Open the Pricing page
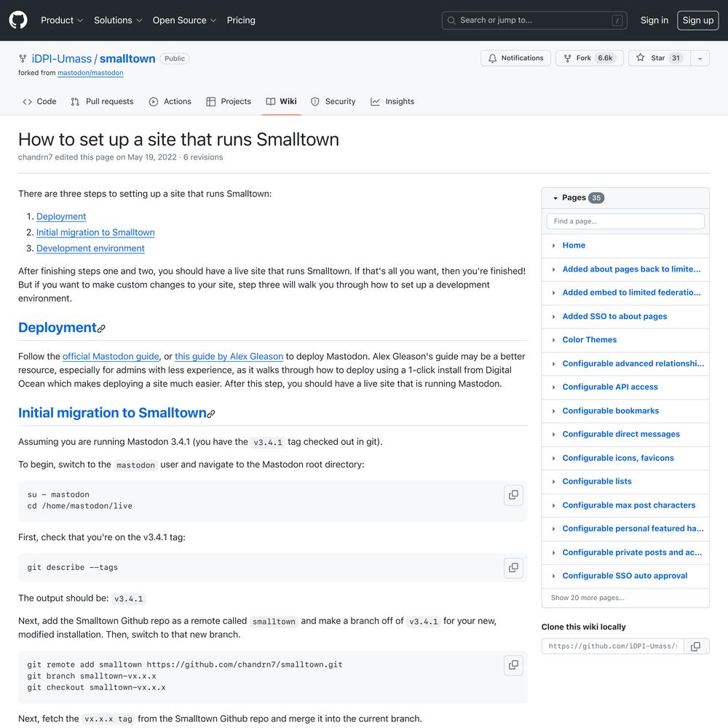This screenshot has height=728, width=728. point(241,20)
